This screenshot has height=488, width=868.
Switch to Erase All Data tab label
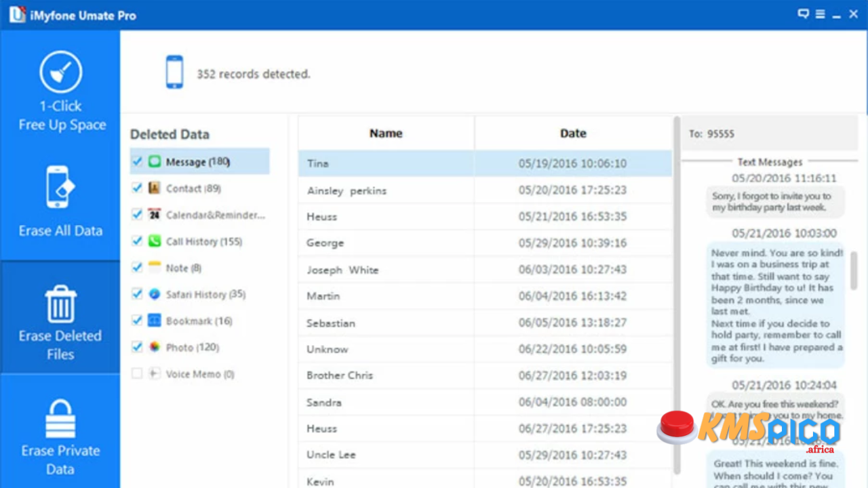pyautogui.click(x=60, y=231)
